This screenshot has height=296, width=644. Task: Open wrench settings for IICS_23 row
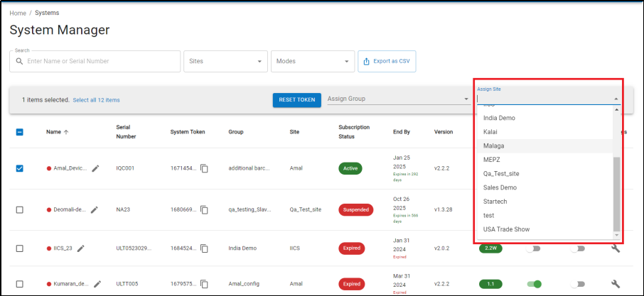tap(616, 248)
